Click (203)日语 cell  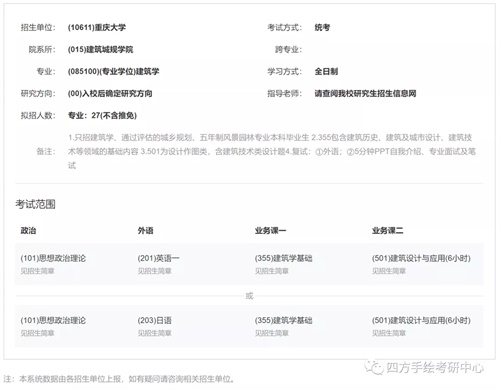click(x=155, y=320)
